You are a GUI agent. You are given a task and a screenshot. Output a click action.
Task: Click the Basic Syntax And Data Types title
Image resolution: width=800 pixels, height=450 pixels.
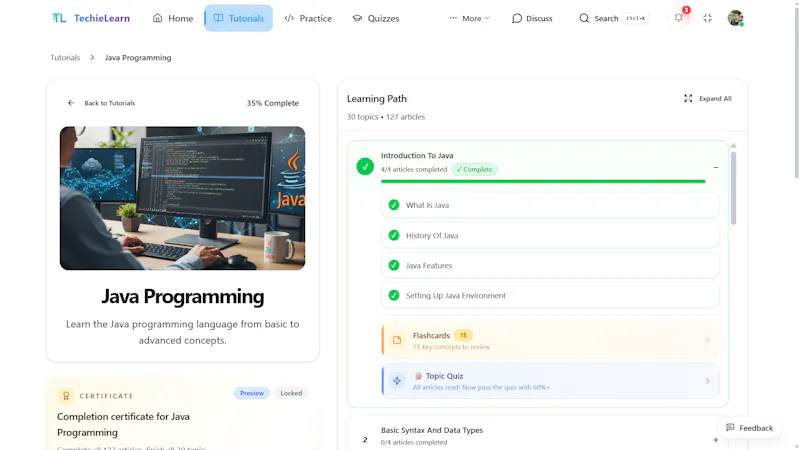[x=432, y=430]
